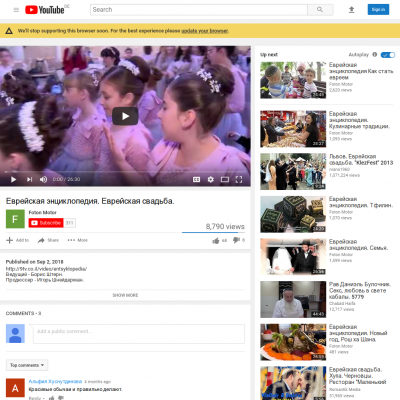Open the More actions menu
This screenshot has height=400, width=400.
tap(78, 240)
